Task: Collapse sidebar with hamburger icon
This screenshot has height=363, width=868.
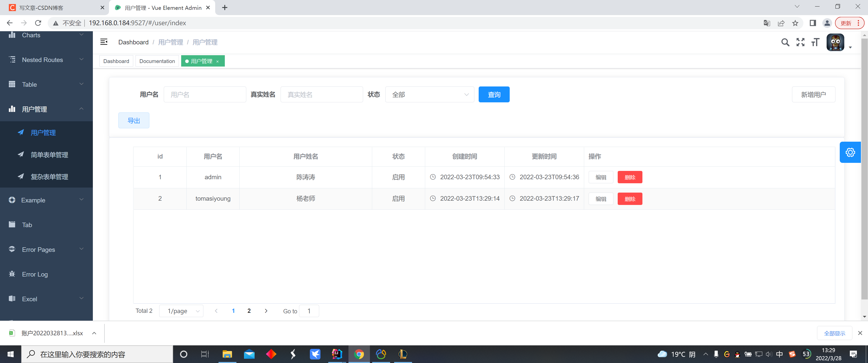Action: 104,42
